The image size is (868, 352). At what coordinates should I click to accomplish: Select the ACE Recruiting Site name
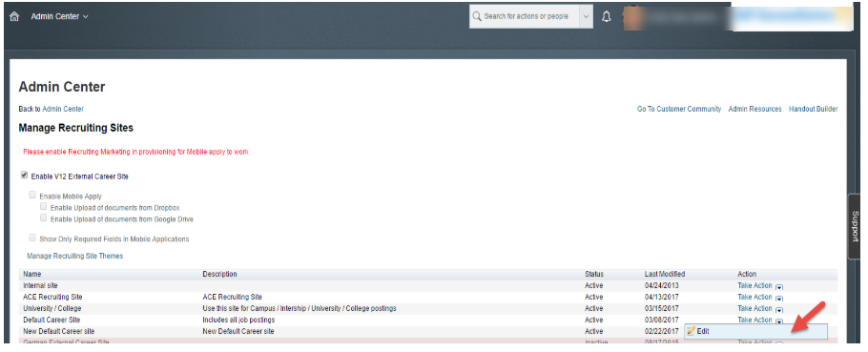[52, 298]
